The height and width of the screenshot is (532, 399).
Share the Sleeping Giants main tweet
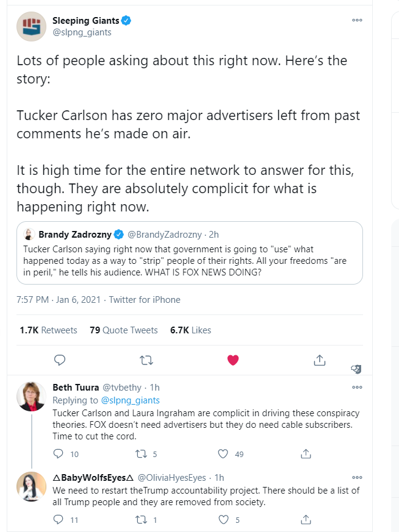[320, 360]
